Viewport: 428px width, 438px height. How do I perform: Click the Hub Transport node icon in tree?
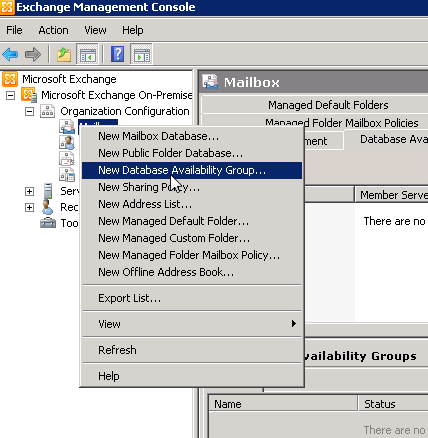coord(67,159)
